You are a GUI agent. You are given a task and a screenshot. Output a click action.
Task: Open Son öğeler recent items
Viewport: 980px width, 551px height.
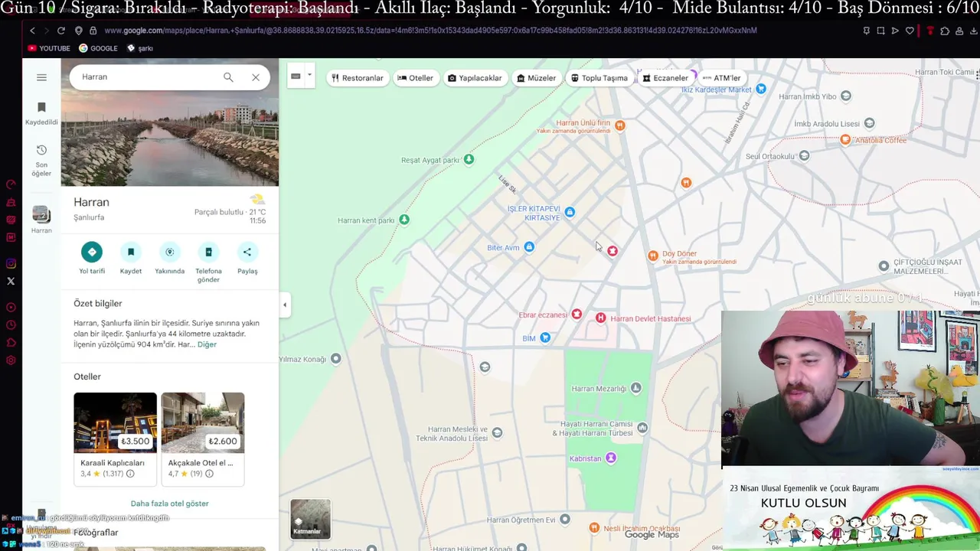tap(41, 160)
